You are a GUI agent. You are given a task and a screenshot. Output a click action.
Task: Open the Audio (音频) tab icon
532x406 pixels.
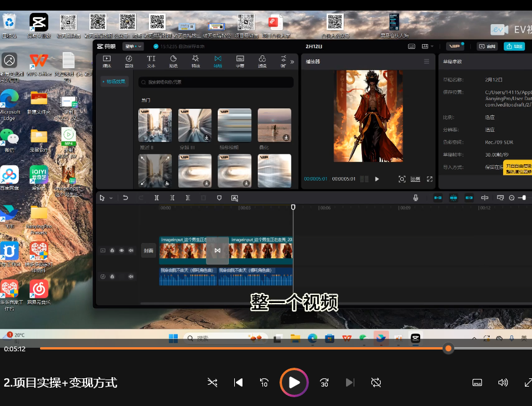tap(129, 61)
